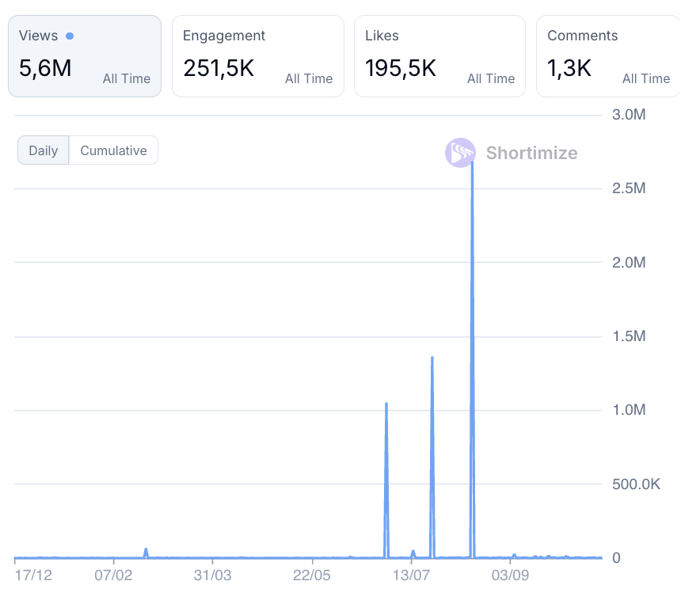Click the spike peaking near 1.0M

click(386, 404)
